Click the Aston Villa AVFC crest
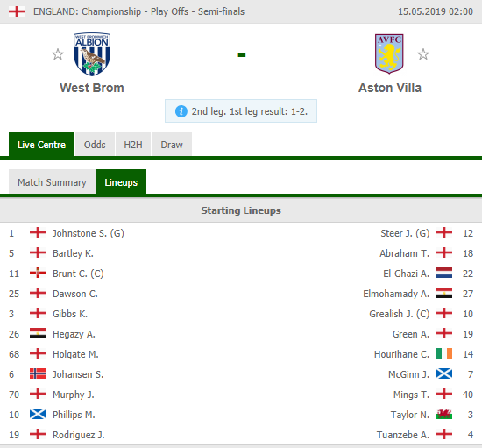This screenshot has height=448, width=482. pyautogui.click(x=389, y=53)
